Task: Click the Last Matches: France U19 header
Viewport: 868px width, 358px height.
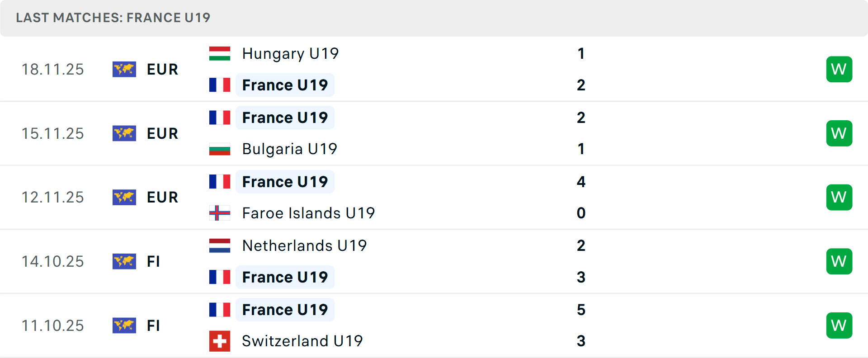Action: 113,18
